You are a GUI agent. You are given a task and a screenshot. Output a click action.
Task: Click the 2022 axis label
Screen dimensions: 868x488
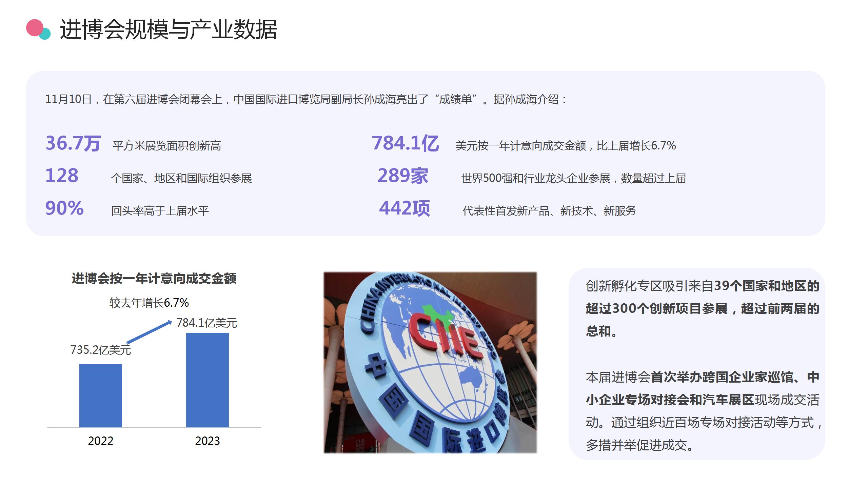(101, 441)
